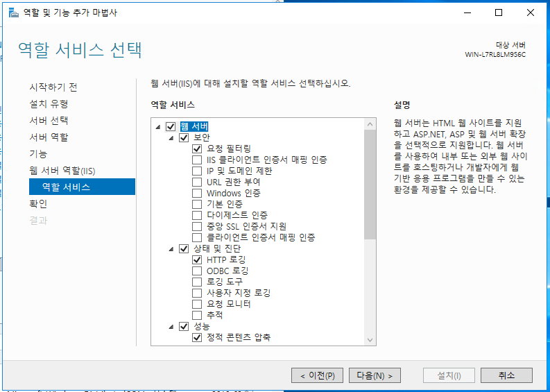
Task: Check IIS 클라이언트 인증서 매핑 인증
Action: [x=197, y=160]
